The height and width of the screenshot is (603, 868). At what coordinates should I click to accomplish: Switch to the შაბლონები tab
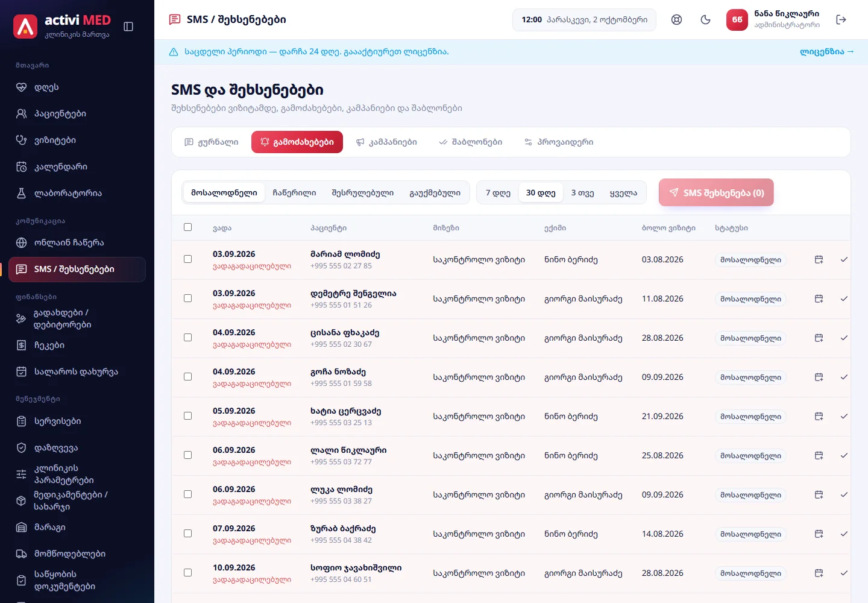471,142
